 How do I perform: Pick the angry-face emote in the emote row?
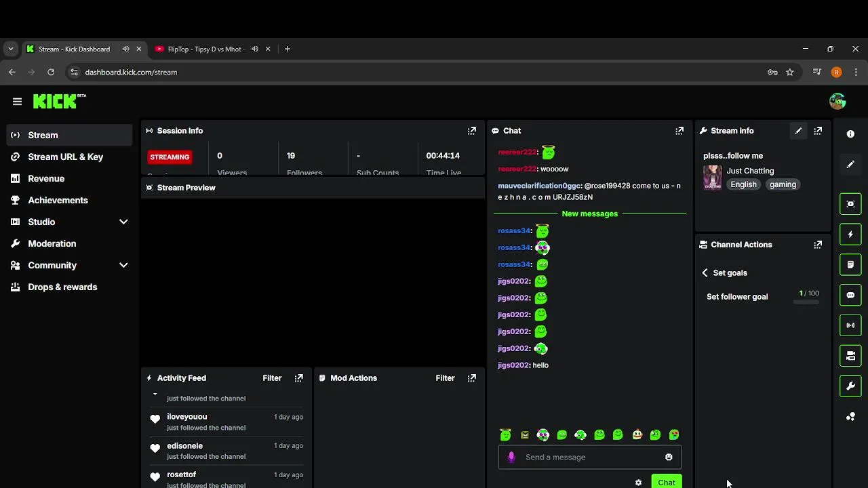pyautogui.click(x=524, y=435)
